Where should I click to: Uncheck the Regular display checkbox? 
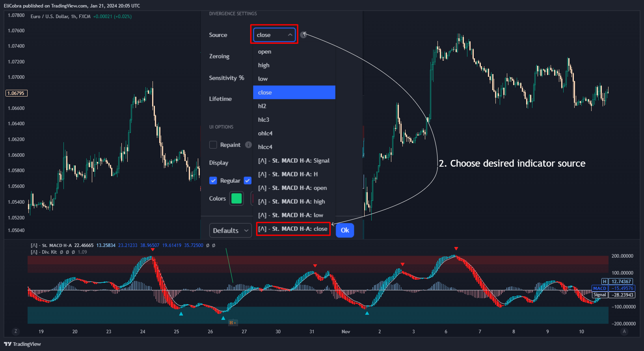click(213, 180)
